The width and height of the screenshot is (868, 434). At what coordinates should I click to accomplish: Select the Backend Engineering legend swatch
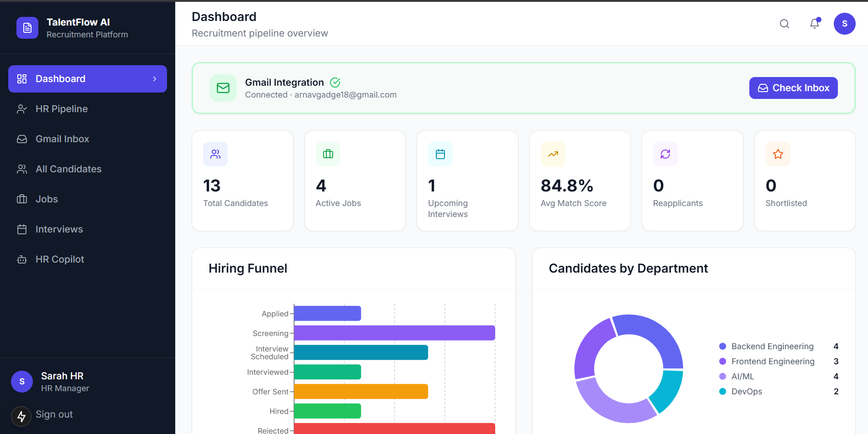pos(722,346)
